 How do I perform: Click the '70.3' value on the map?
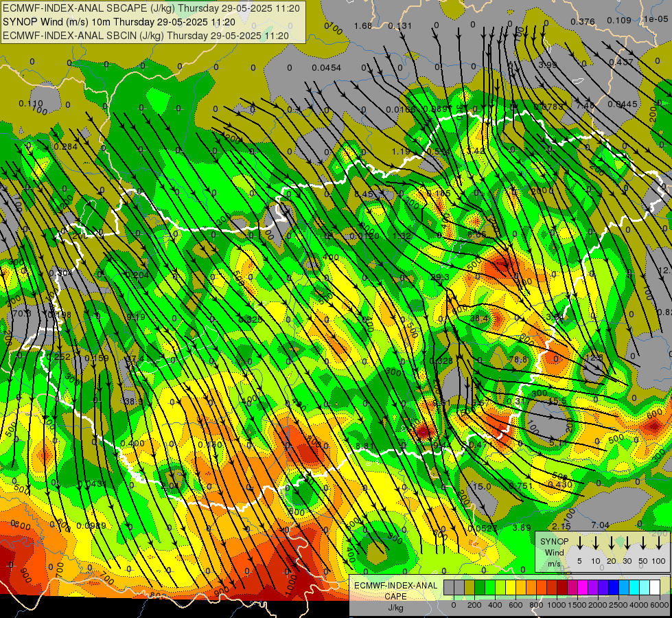[22, 314]
